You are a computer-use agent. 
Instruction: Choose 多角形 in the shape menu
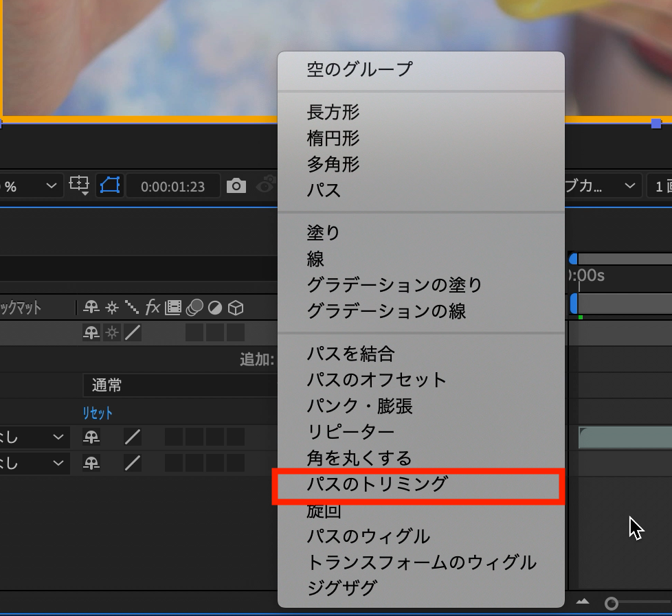421,164
